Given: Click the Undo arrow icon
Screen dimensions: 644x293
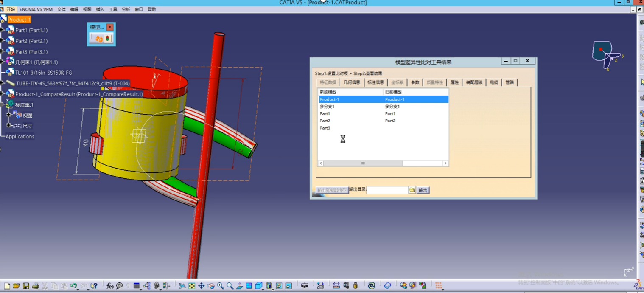Looking at the screenshot, I should pos(73,286).
